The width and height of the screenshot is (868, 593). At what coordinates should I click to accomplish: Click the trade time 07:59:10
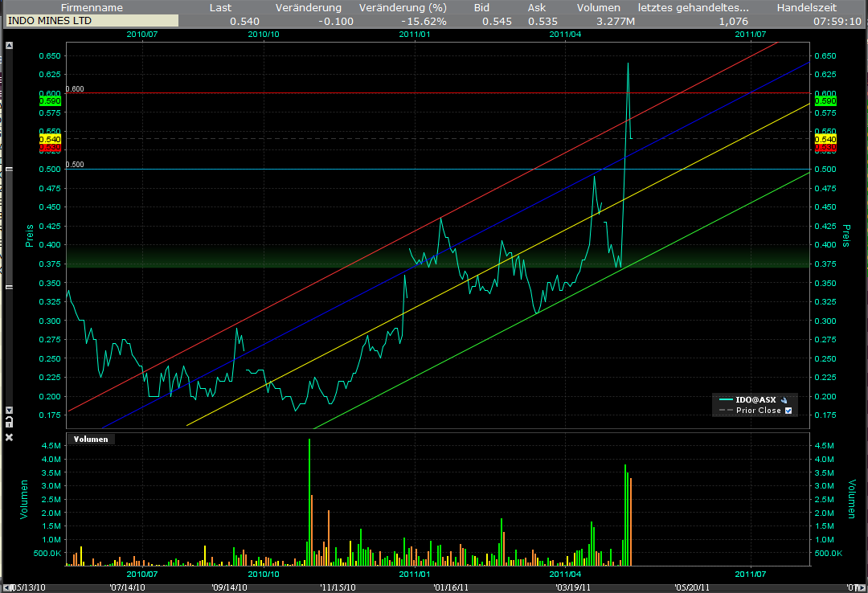[x=837, y=22]
